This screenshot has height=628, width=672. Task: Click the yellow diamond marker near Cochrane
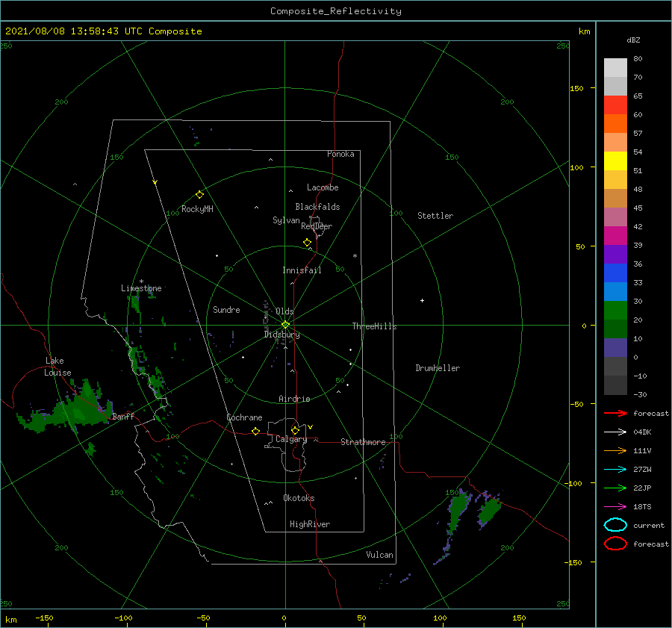pos(255,431)
